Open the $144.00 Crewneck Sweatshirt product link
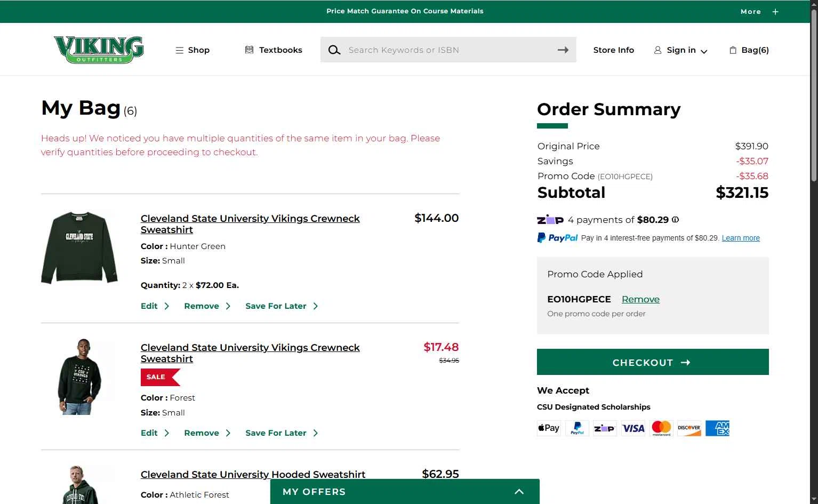Image resolution: width=818 pixels, height=504 pixels. [250, 224]
